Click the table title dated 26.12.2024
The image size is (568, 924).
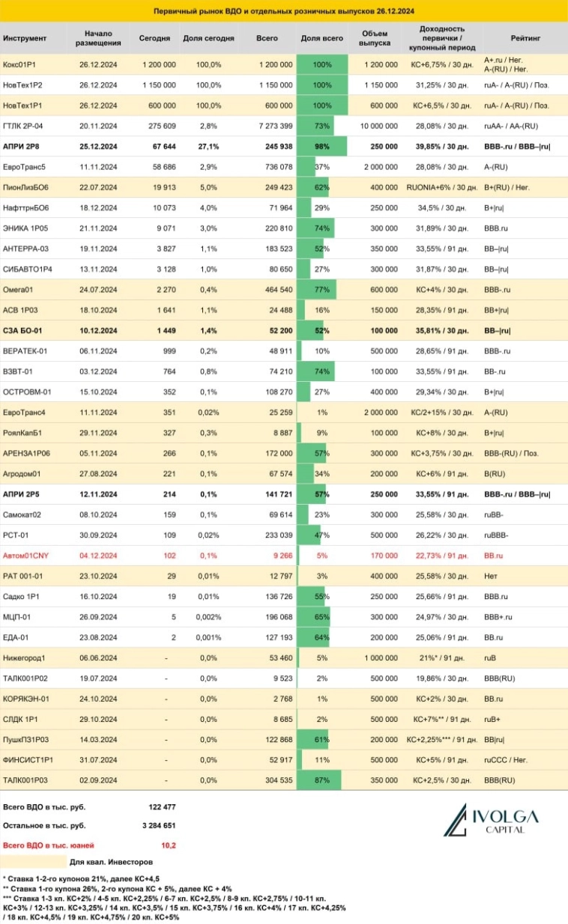284,12
